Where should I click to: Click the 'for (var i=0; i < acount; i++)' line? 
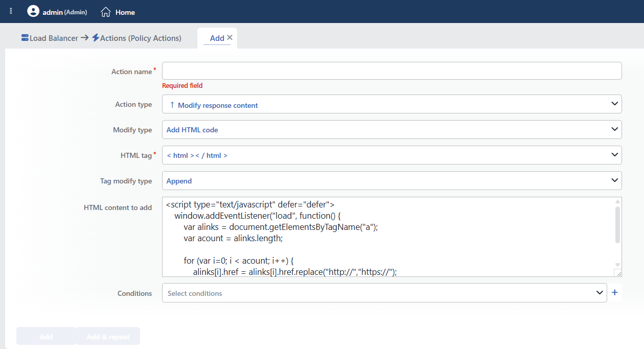[x=239, y=261]
